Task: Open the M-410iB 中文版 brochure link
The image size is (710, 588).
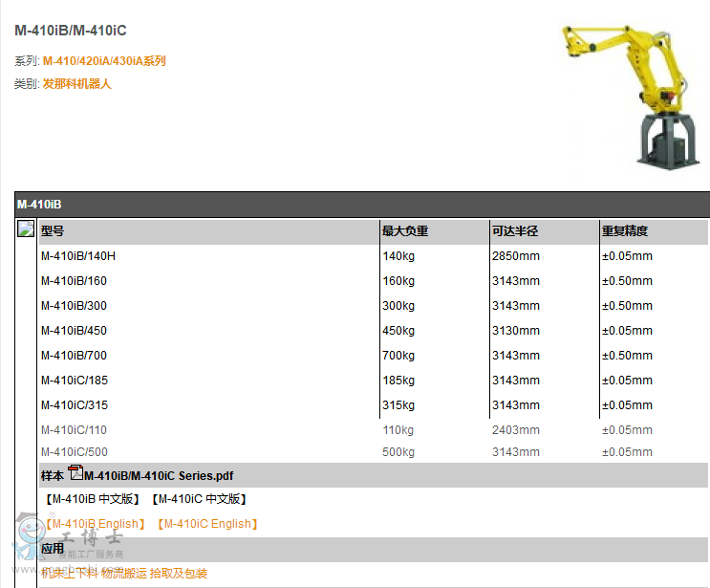Action: 95,499
